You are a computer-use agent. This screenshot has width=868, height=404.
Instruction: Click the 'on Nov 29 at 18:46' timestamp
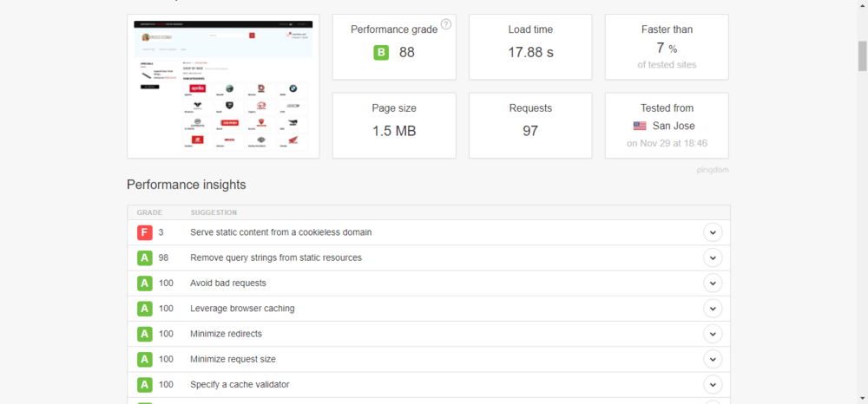click(667, 144)
